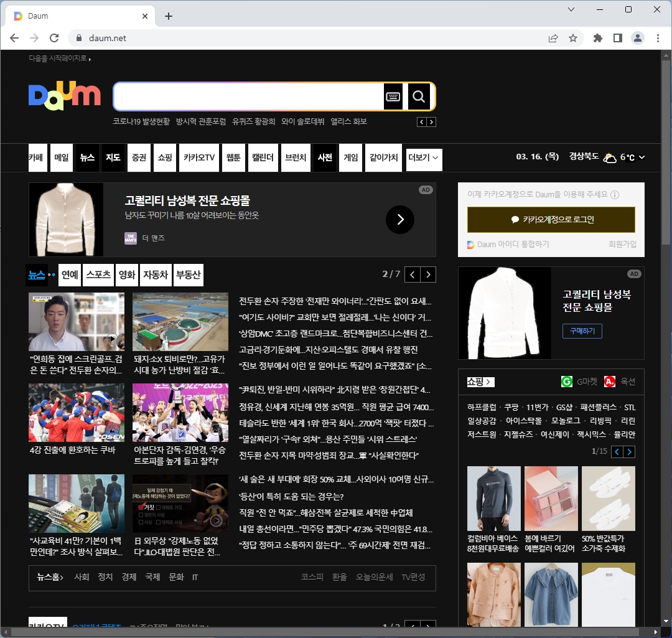Open the 쿠팡 shopping link
The height and width of the screenshot is (638, 672).
click(x=511, y=407)
